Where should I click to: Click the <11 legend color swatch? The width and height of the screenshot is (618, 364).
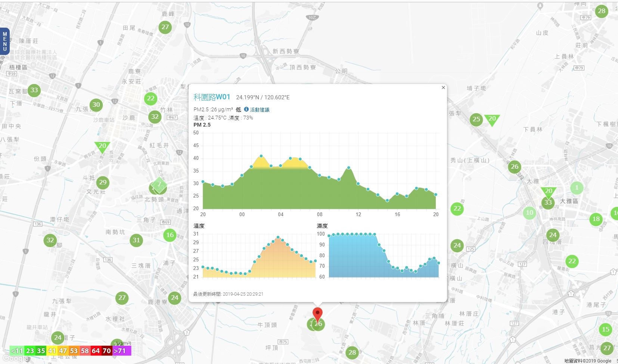[x=17, y=351]
